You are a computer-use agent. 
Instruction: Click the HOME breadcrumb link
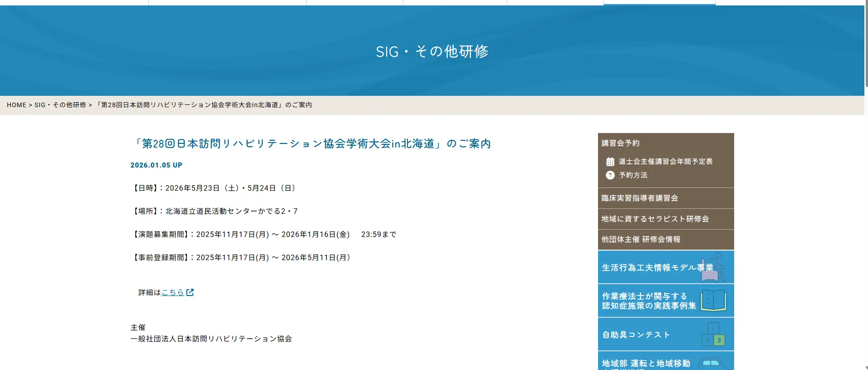tap(16, 105)
